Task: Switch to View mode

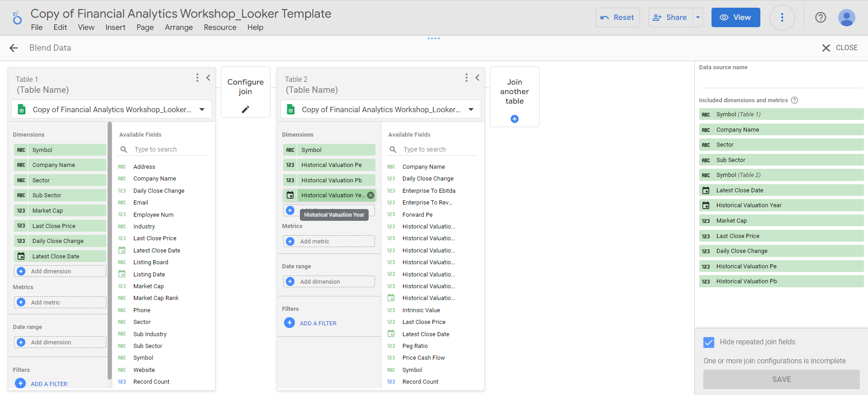Action: (x=735, y=18)
